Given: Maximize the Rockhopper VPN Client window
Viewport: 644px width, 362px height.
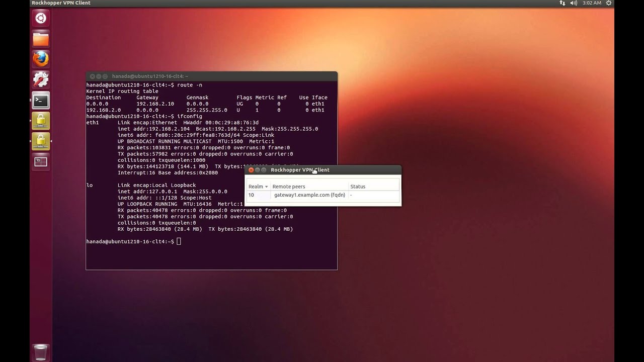Looking at the screenshot, I should click(x=264, y=170).
